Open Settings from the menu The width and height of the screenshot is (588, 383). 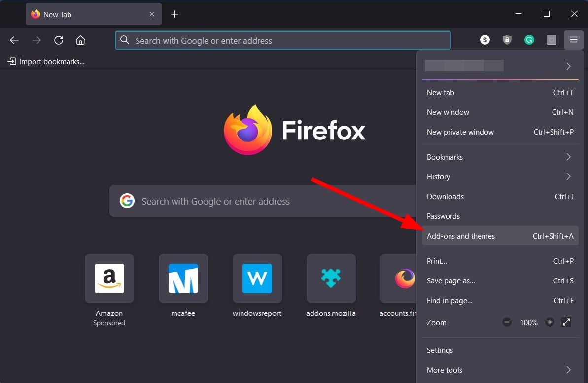500,350
